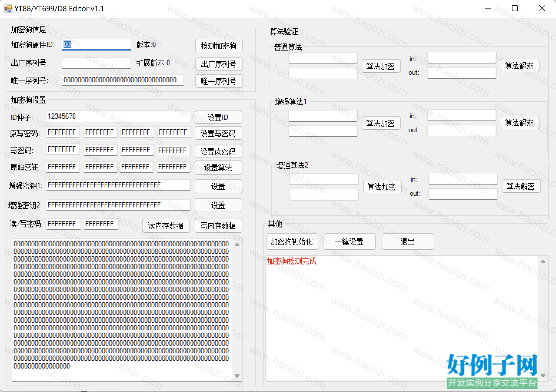Viewport: 556px width, 392px height.
Task: Click the app icon in the title bar
Action: pos(8,9)
